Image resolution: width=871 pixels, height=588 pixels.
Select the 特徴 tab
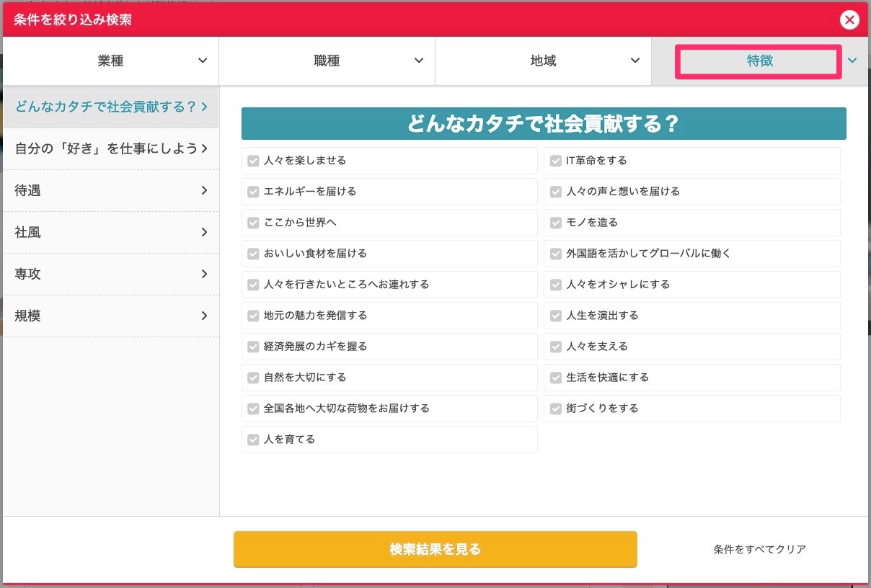pos(759,61)
